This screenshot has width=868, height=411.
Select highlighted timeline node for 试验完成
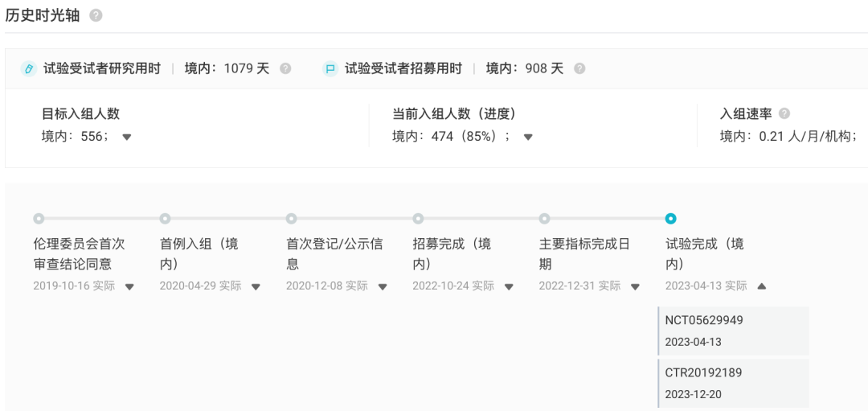click(671, 219)
